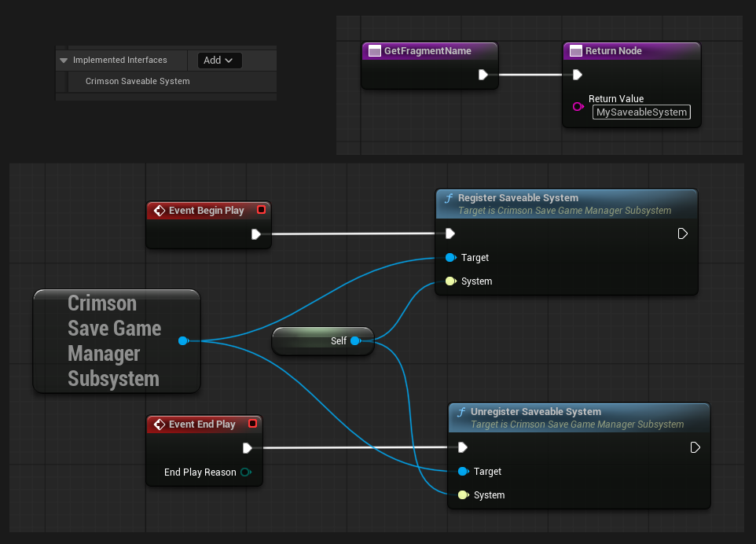Click the Return Value name pin
Image resolution: width=756 pixels, height=544 pixels.
pos(578,106)
